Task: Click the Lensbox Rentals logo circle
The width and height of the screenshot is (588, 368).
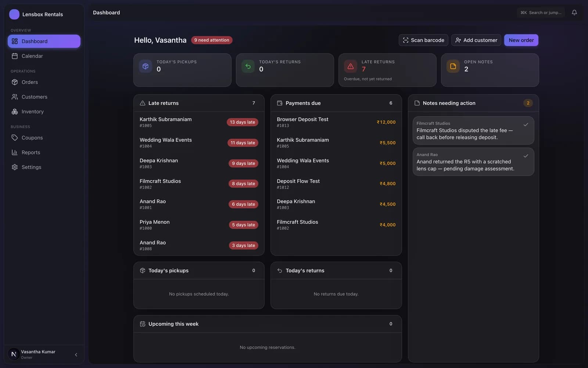Action: [14, 14]
